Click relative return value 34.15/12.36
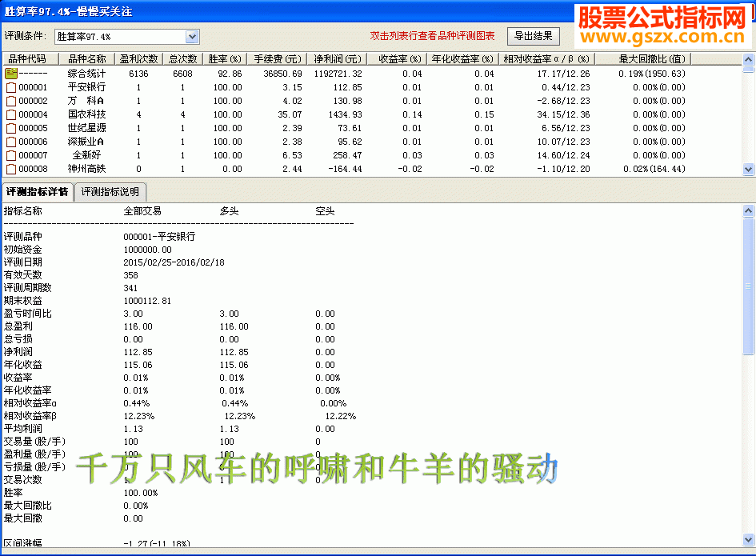This screenshot has height=556, width=756. click(x=564, y=114)
